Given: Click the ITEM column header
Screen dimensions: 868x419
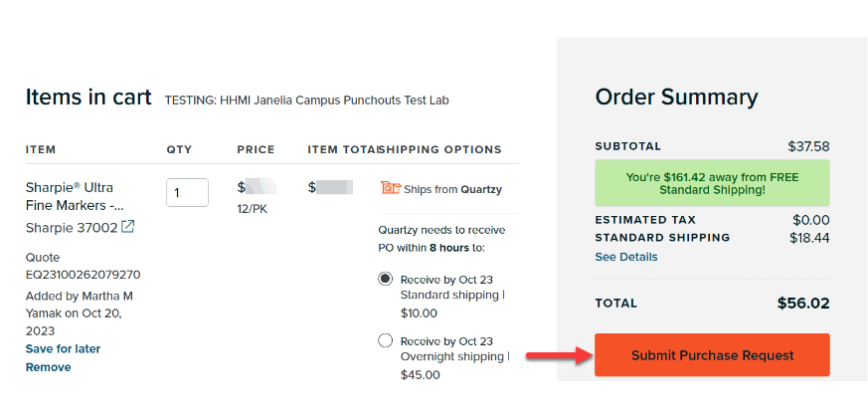Looking at the screenshot, I should (x=41, y=149).
